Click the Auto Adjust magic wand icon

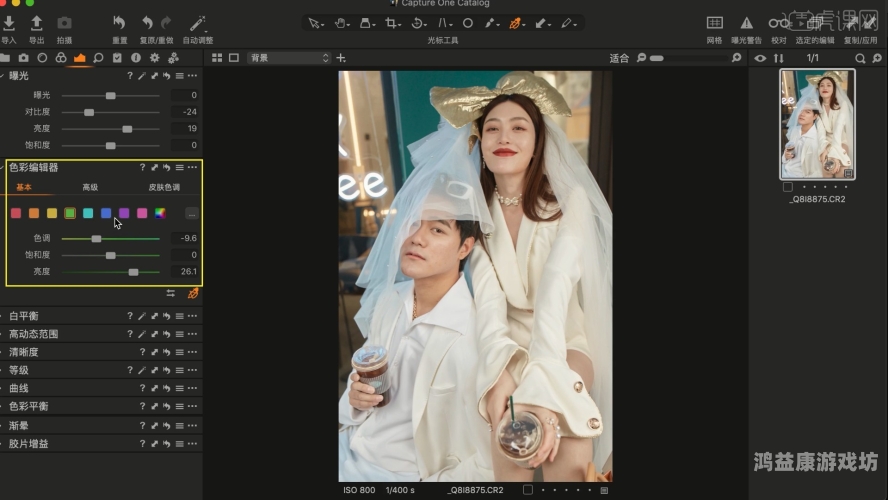click(197, 24)
